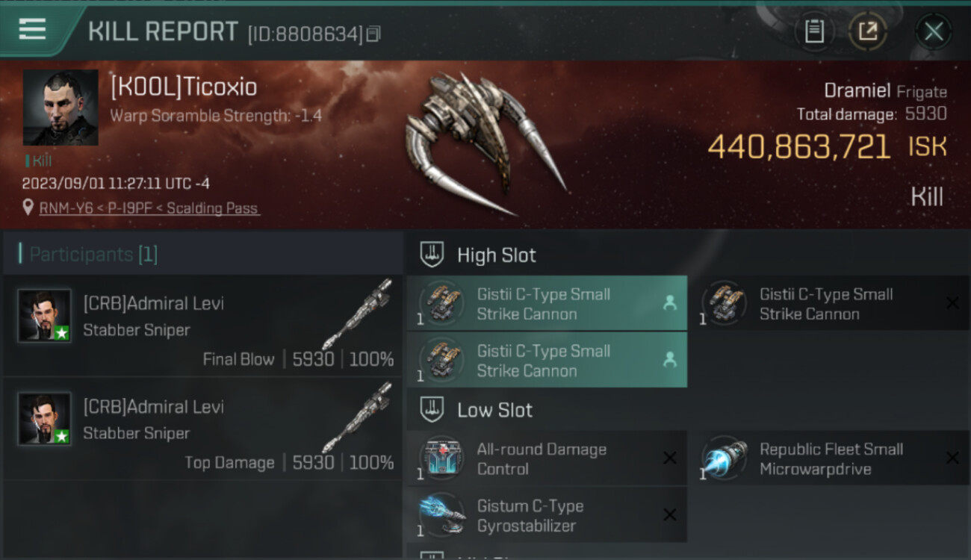The width and height of the screenshot is (971, 560).
Task: Select the destroyed Gistii C-Type Small Strike Cannon
Action: [x=830, y=304]
